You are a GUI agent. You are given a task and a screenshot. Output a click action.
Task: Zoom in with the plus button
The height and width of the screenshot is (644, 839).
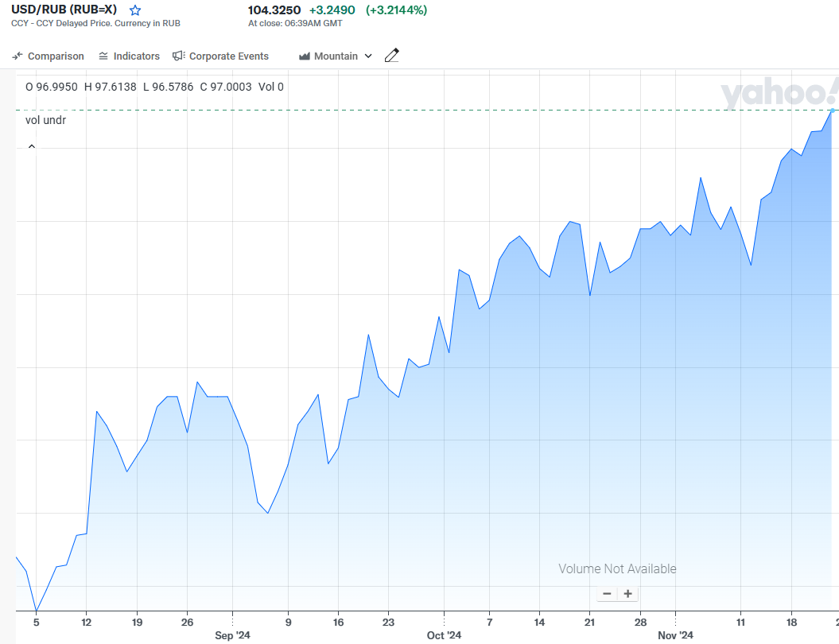[627, 594]
